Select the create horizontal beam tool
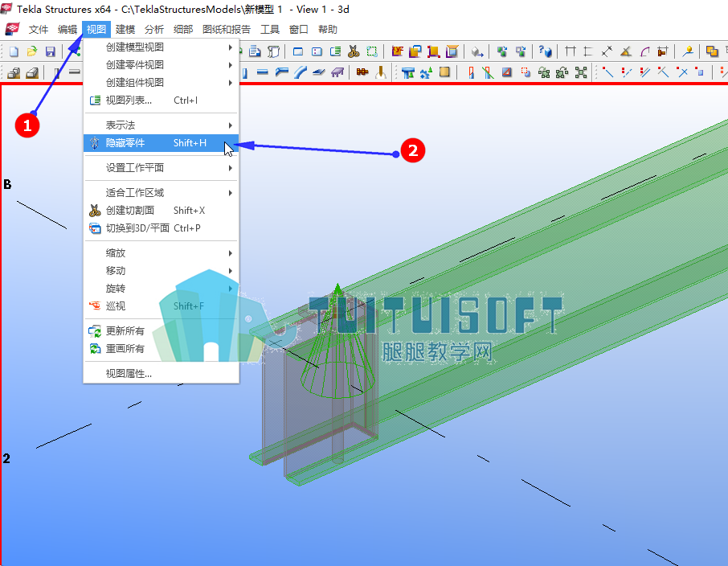This screenshot has height=566, width=728. tap(263, 72)
